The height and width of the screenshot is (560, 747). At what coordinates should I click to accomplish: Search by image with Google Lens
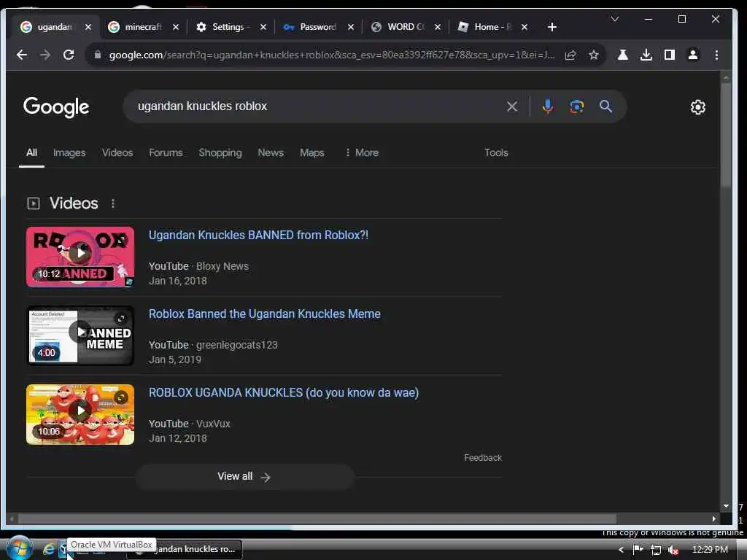[576, 106]
